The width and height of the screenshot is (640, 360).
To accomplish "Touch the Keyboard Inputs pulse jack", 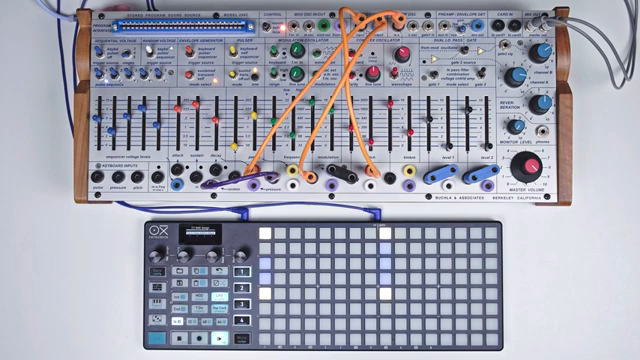I will coord(98,177).
